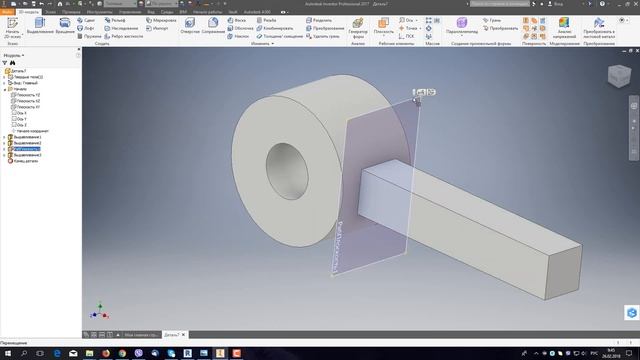Click the browser find binoculars icon
Viewport: 640px width, 360px height.
click(13, 63)
